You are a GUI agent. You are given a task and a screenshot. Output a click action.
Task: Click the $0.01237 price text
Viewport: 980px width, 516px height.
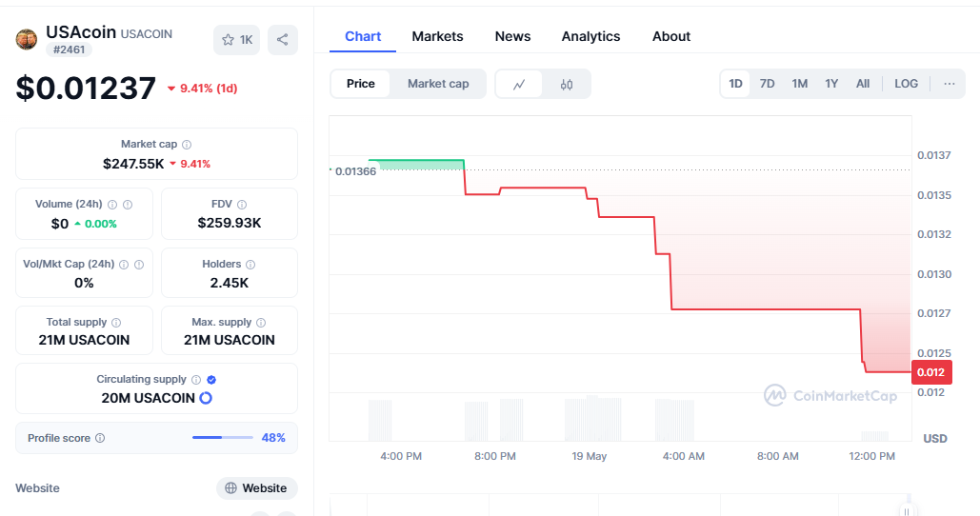click(x=86, y=89)
